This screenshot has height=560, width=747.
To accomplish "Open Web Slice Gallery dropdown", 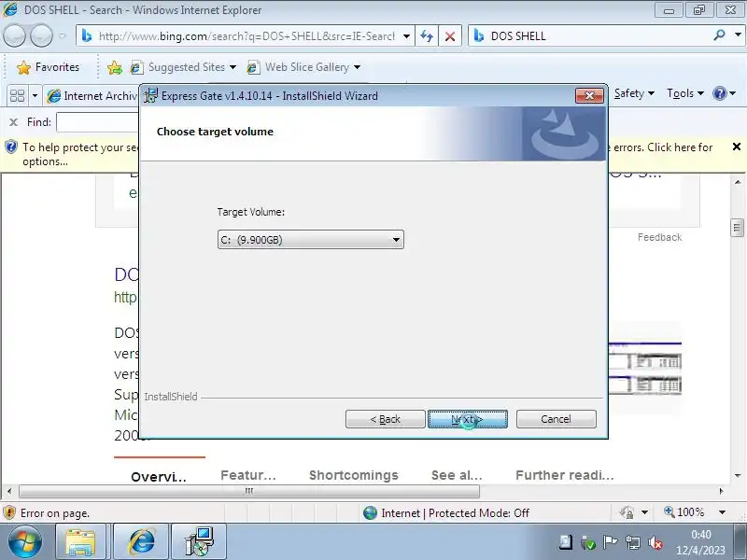I will tap(303, 67).
